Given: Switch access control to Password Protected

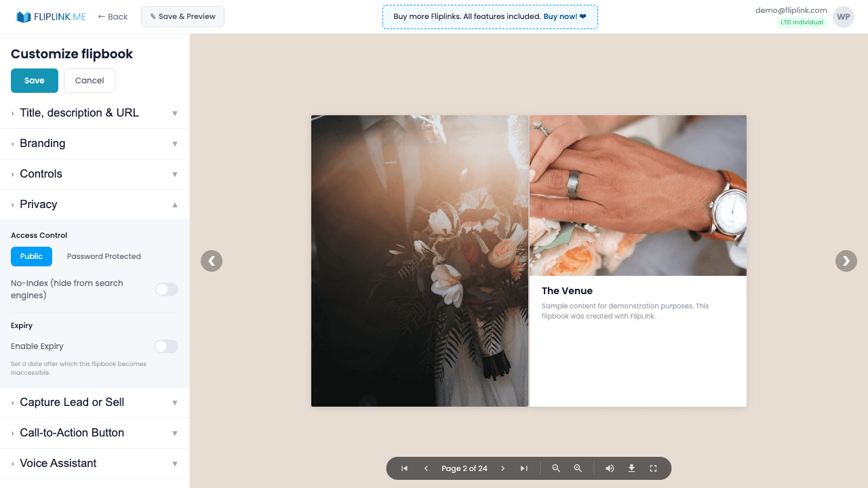Looking at the screenshot, I should click(x=104, y=256).
